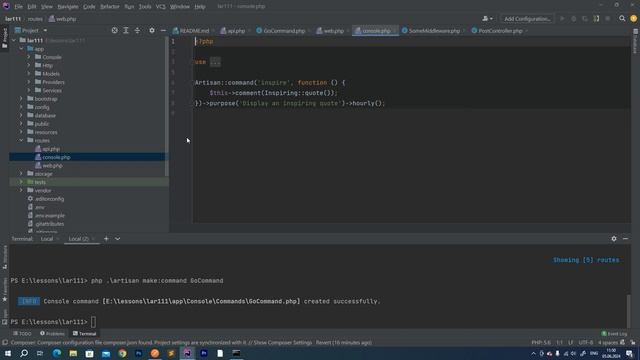Screen dimensions: 640x360
Task: Click the Stop square icon
Action: [x=608, y=19]
